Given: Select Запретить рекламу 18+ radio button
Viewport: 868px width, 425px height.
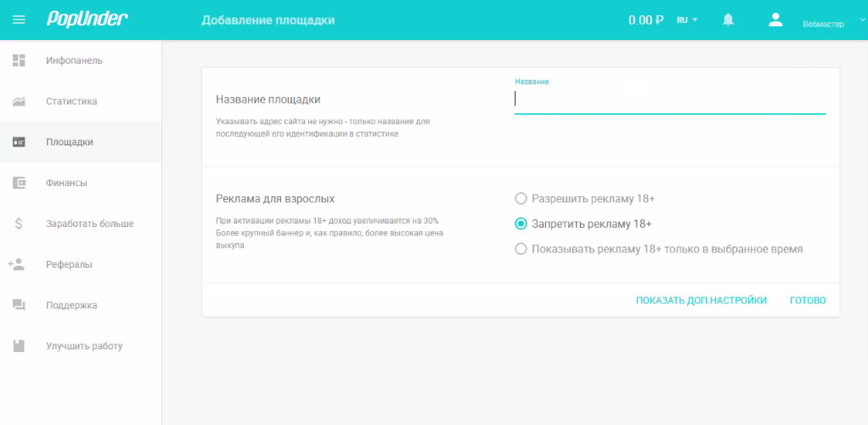Looking at the screenshot, I should [521, 224].
